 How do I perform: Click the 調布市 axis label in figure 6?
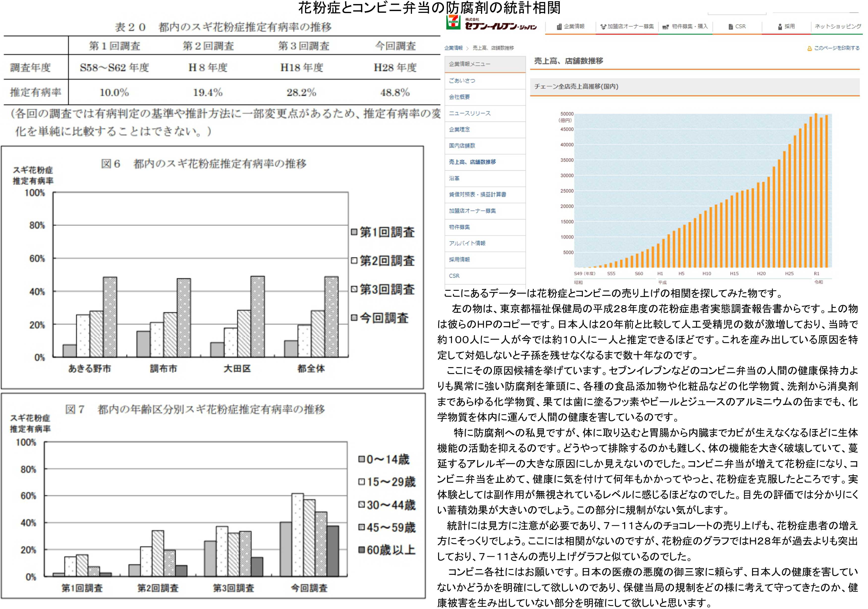click(x=163, y=369)
